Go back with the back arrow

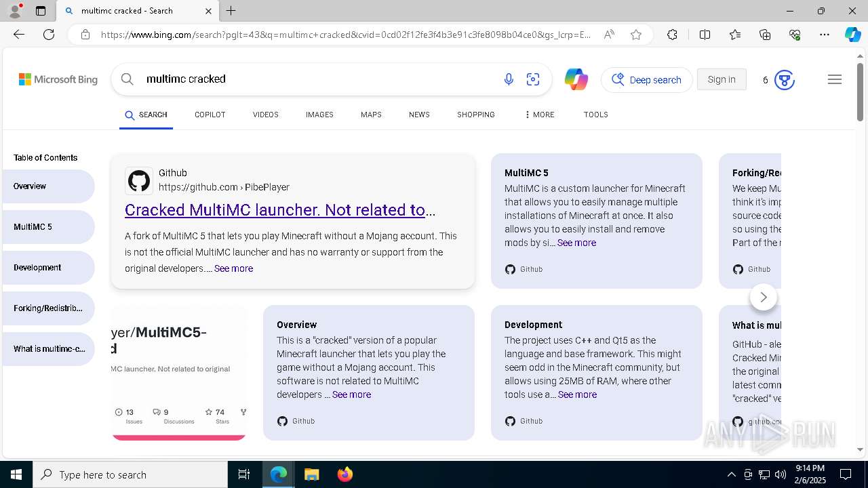tap(19, 35)
